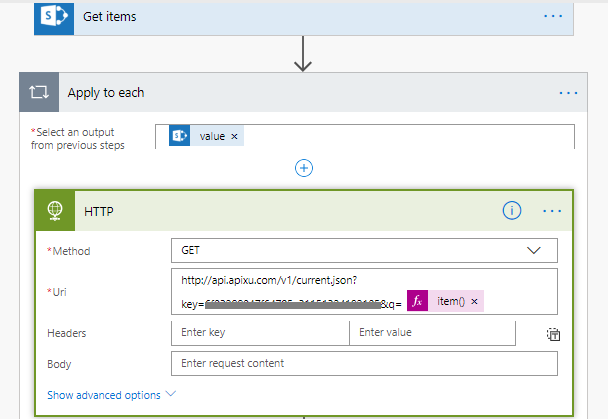Expand Show advanced options chevron
The image size is (608, 419).
(x=170, y=395)
